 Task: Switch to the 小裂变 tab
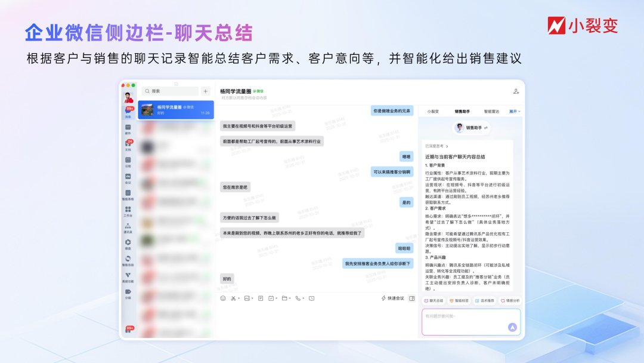pyautogui.click(x=433, y=111)
